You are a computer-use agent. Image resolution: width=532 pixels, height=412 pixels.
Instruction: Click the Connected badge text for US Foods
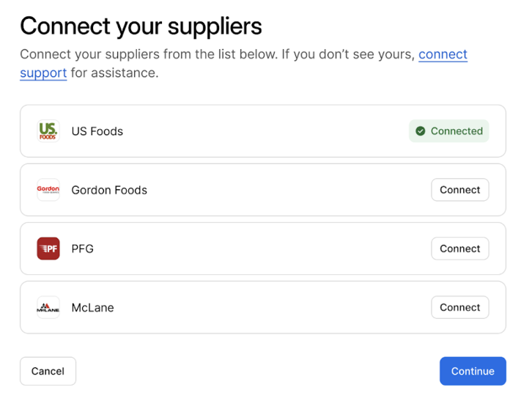pos(457,131)
